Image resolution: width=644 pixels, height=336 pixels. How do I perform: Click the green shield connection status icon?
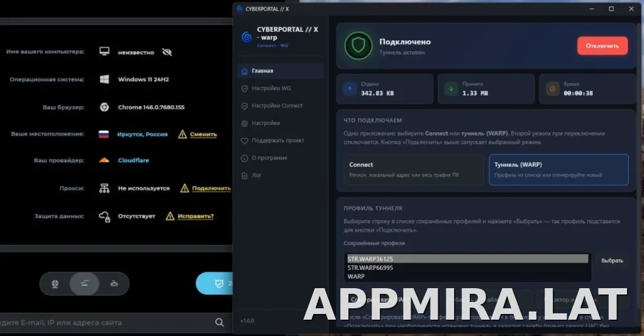click(x=358, y=45)
